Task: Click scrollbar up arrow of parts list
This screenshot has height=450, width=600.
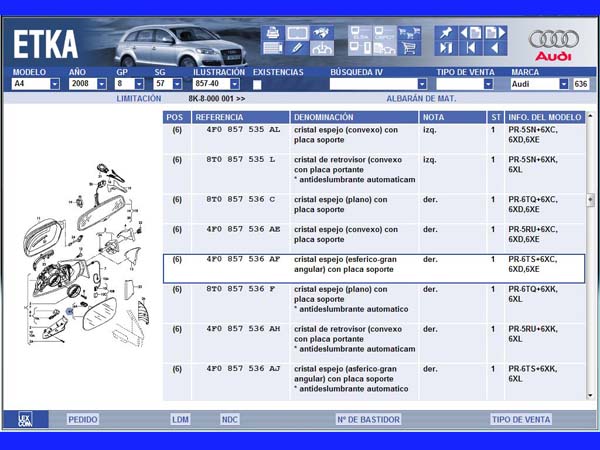Action: [590, 116]
